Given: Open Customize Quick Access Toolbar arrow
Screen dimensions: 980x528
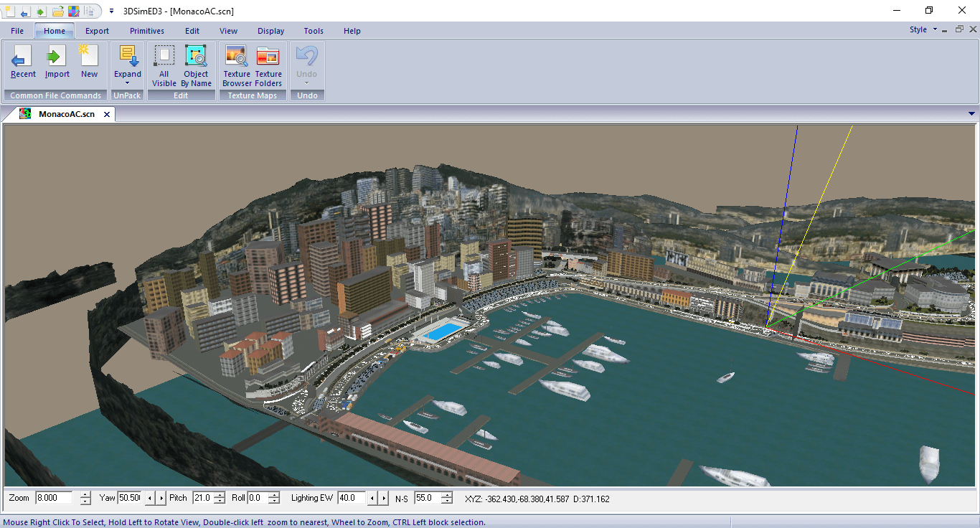Looking at the screenshot, I should 112,11.
